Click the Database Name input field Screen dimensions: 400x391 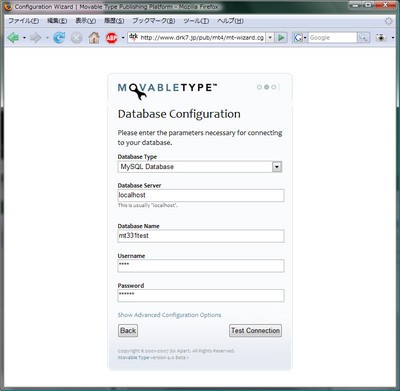pos(201,236)
